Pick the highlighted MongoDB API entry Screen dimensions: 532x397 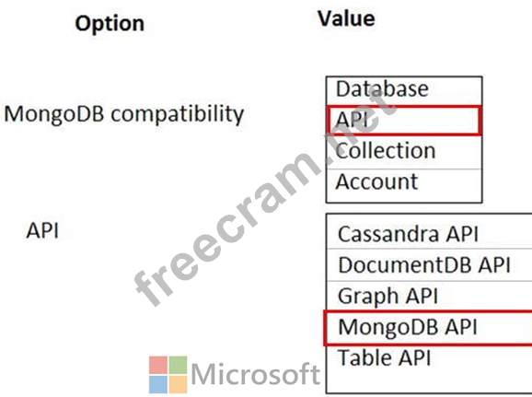coord(428,328)
